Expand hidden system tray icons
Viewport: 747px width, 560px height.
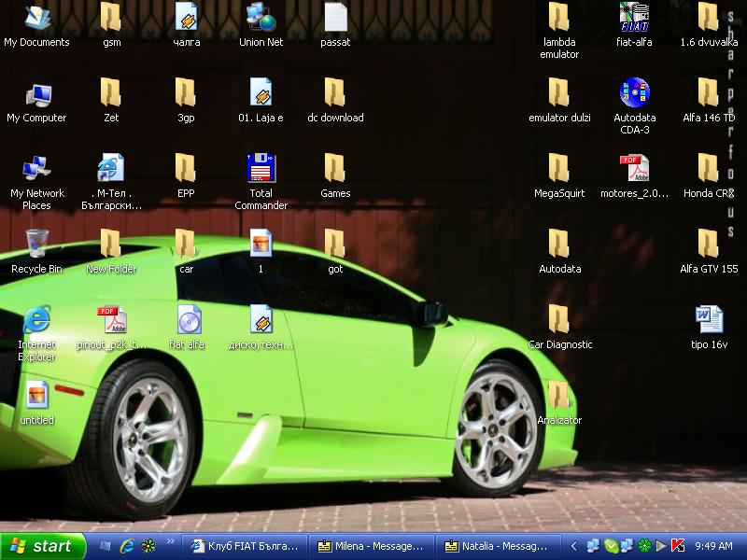(x=574, y=546)
